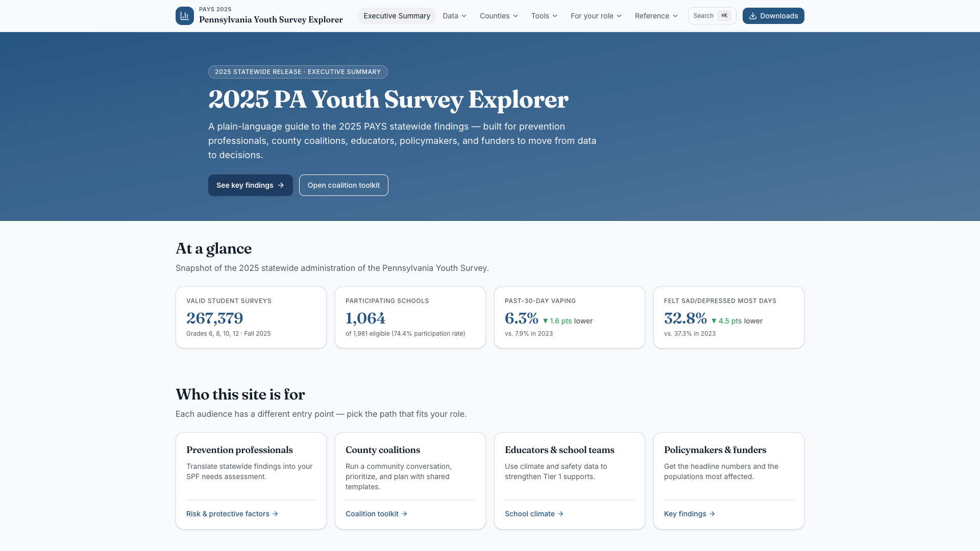Viewport: 980px width, 551px height.
Task: Click the 1.6 pts lower indicator
Action: click(x=568, y=321)
